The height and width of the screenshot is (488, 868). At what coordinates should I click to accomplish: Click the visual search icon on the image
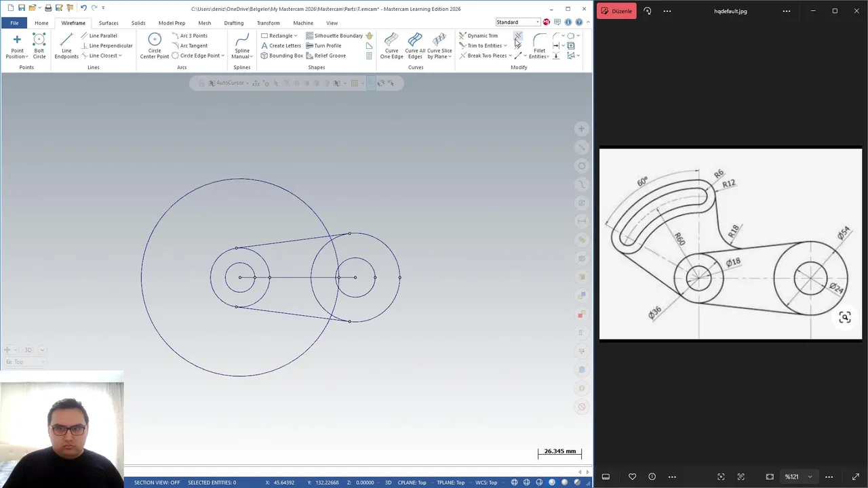pyautogui.click(x=844, y=317)
